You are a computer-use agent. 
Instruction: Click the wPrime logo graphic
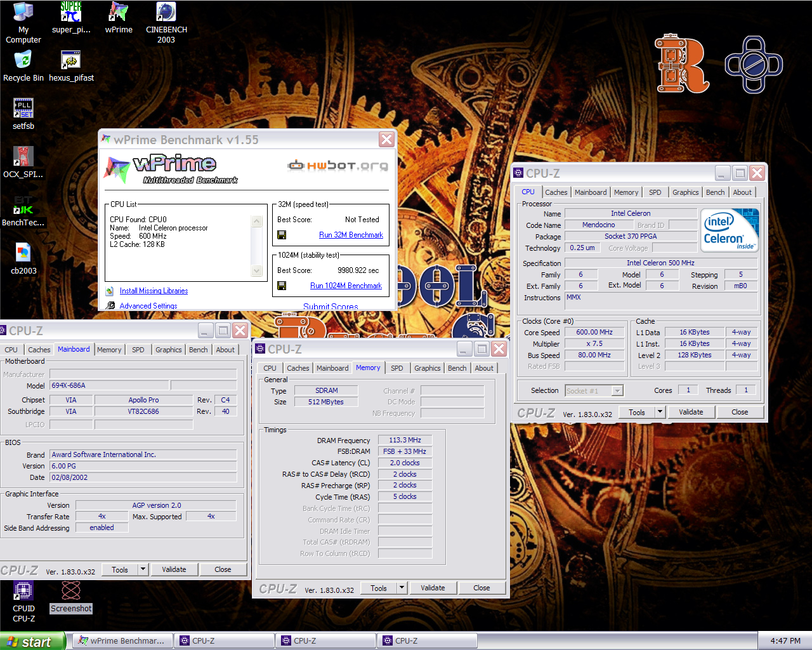170,169
